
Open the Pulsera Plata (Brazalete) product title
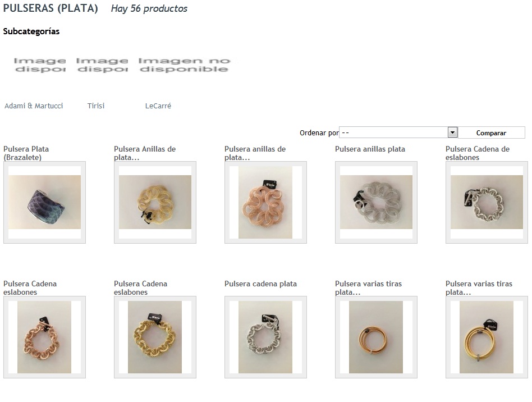coord(26,153)
